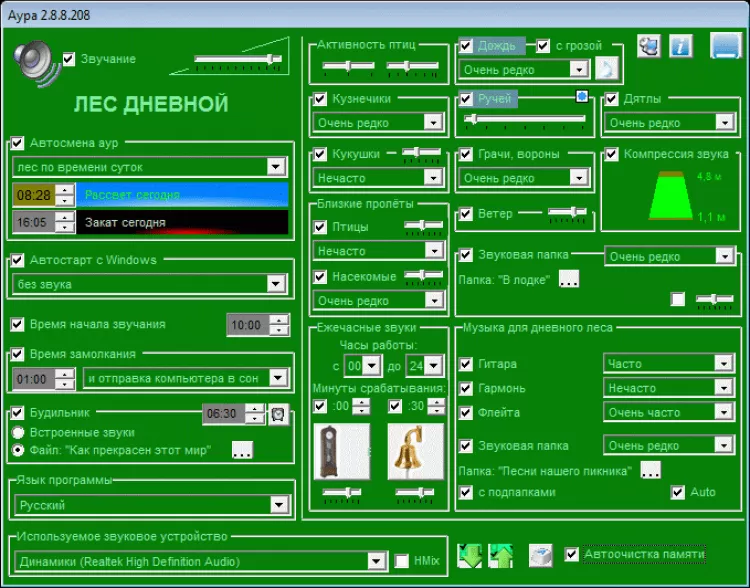Select the Встроенные звуки radio button
The width and height of the screenshot is (750, 588).
click(x=18, y=433)
